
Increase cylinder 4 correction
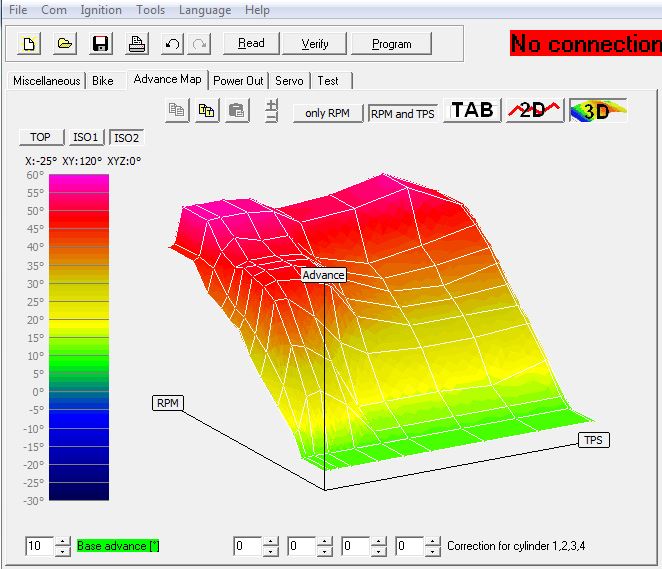433,541
